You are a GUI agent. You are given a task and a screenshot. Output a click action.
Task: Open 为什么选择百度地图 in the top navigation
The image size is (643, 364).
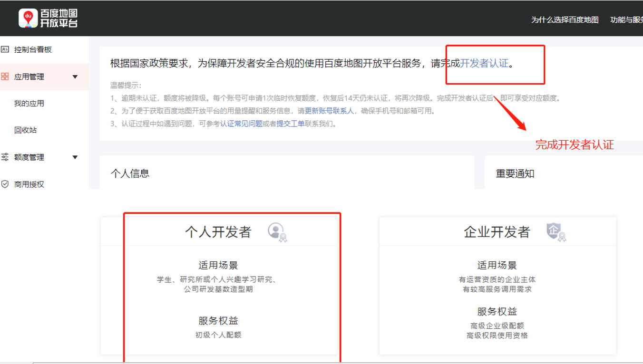tap(565, 20)
